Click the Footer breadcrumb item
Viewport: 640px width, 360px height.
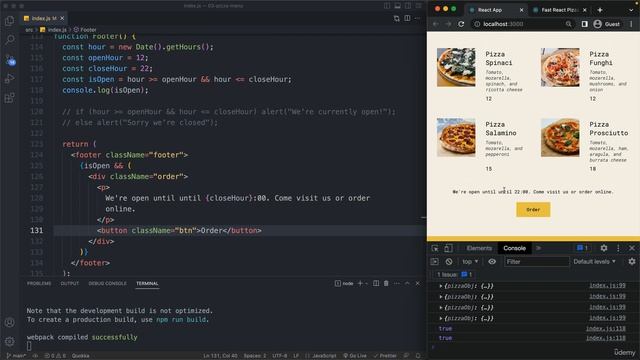[x=85, y=30]
